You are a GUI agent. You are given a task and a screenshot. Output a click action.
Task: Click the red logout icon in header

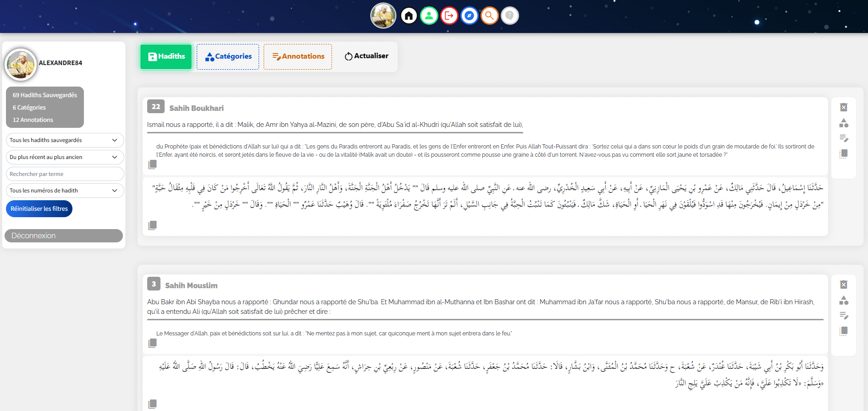click(449, 16)
